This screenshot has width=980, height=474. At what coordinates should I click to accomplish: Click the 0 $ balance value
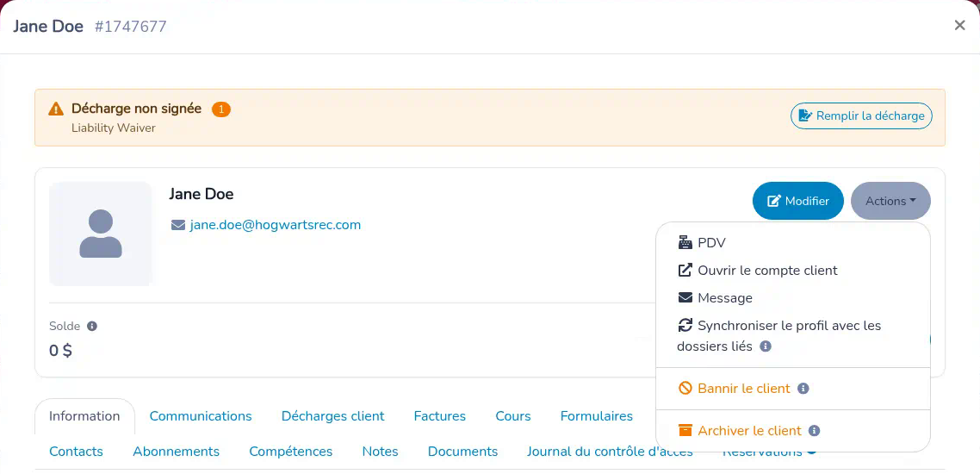pos(60,351)
